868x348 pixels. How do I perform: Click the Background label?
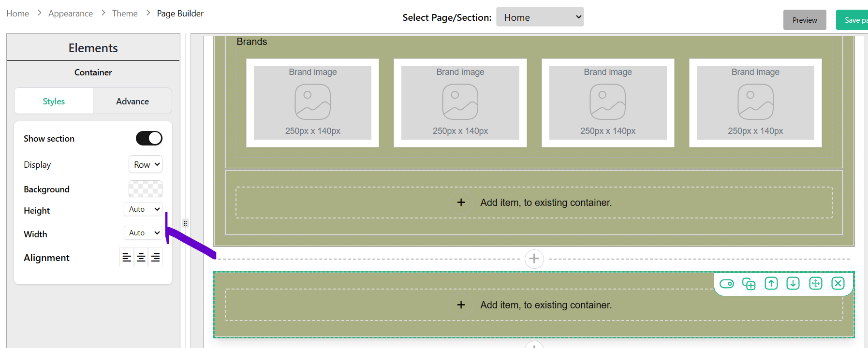[47, 189]
